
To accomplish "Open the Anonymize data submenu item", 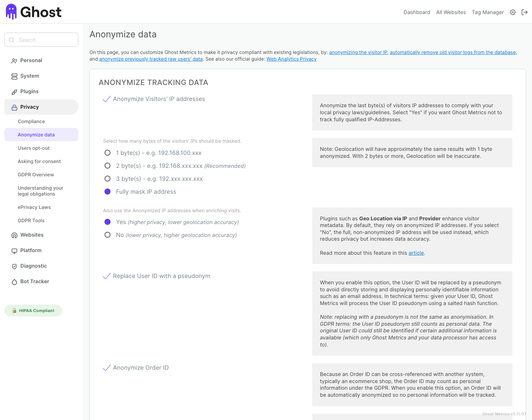I will coord(41,135).
